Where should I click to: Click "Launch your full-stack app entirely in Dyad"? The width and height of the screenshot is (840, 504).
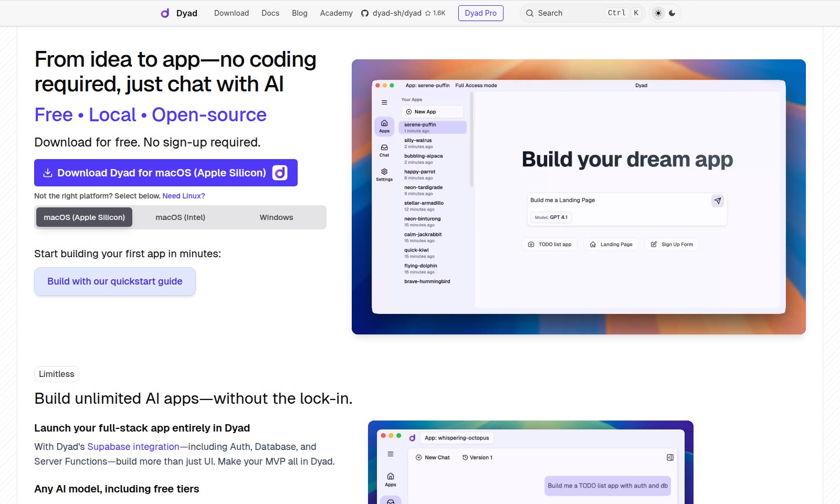(x=142, y=428)
